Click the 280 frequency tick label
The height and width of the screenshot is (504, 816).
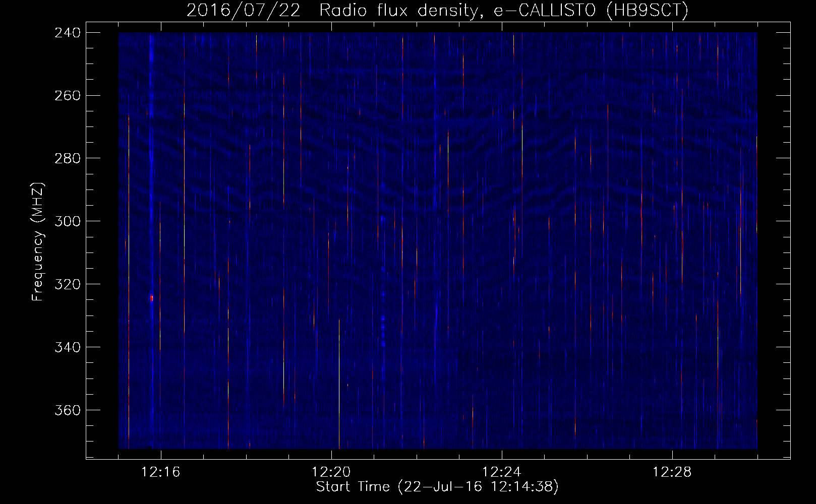[68, 159]
